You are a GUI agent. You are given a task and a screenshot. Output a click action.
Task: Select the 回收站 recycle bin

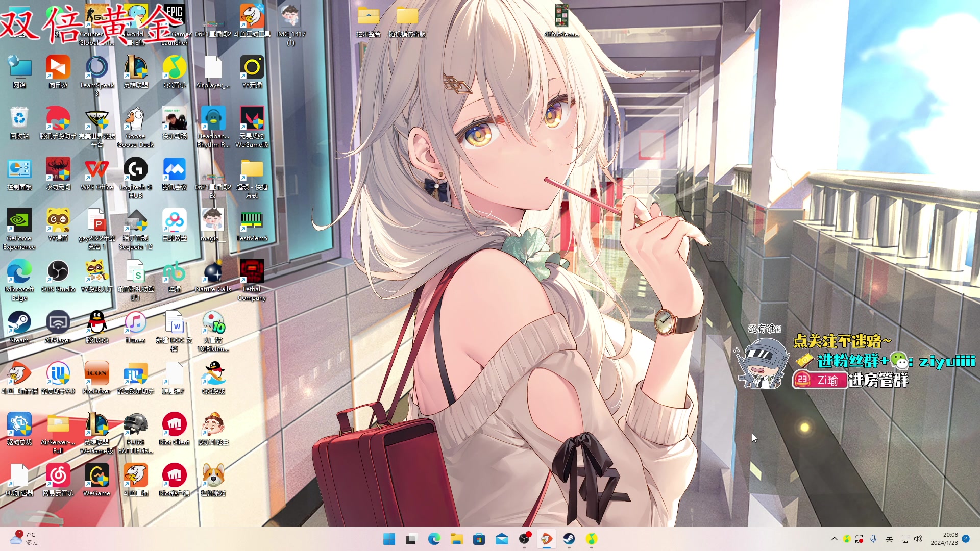19,123
